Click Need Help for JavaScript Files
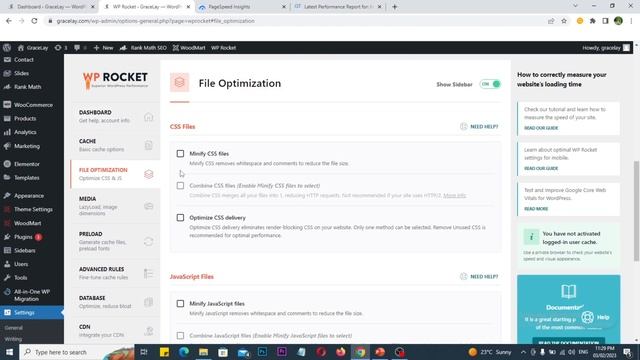Viewport: 640px width, 360px height. [479, 276]
